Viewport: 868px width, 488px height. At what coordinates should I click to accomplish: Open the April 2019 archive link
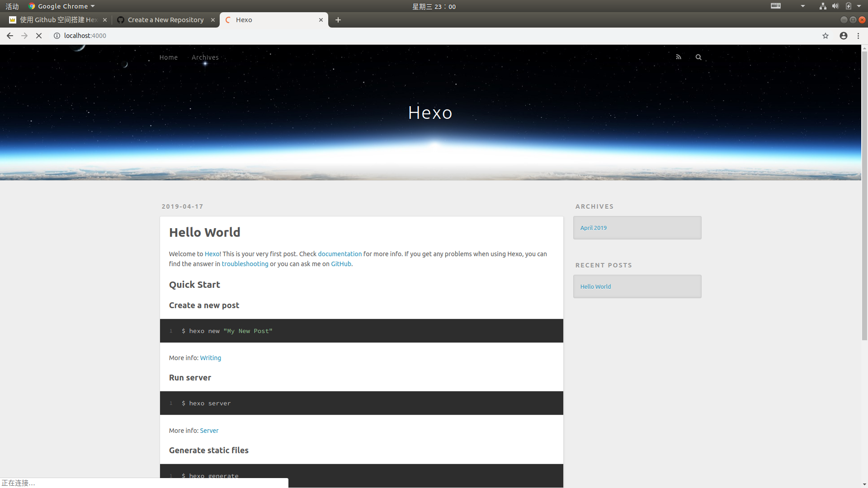(593, 228)
